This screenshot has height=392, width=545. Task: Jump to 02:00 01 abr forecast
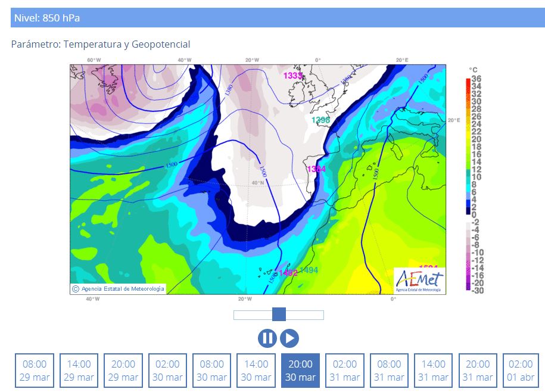click(521, 371)
